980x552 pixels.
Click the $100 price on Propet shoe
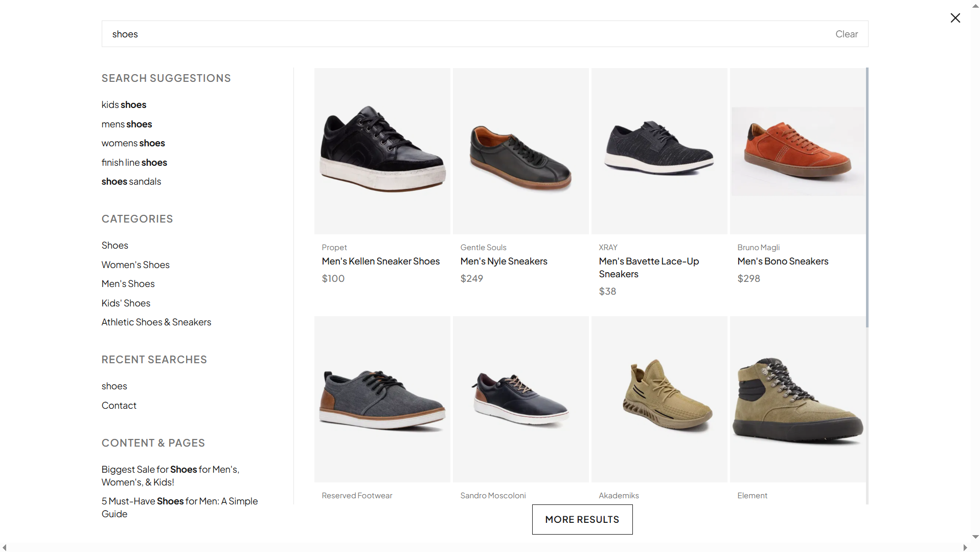point(333,278)
